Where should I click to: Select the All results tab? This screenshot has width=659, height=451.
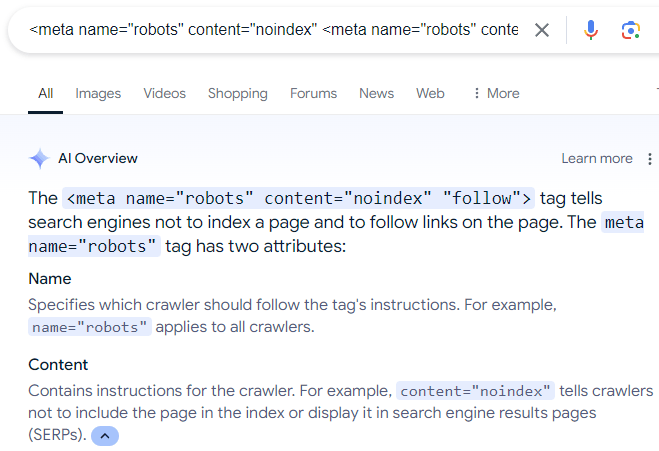click(x=45, y=93)
